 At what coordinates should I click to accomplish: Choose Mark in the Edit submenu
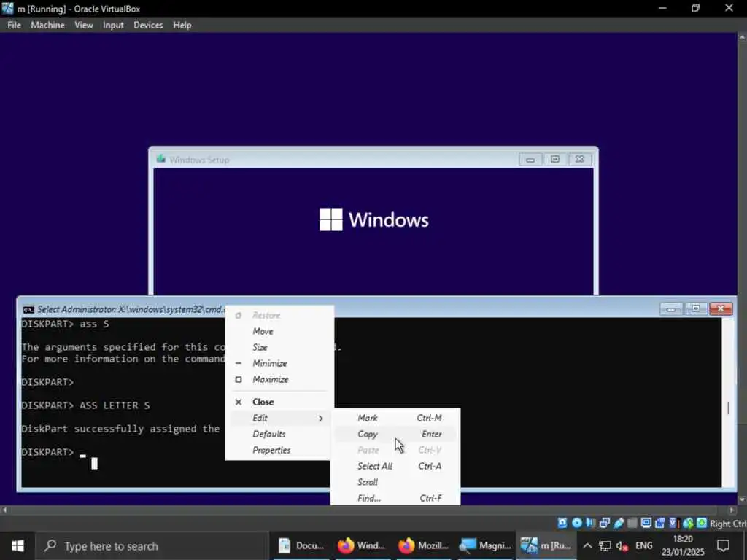tap(395, 418)
